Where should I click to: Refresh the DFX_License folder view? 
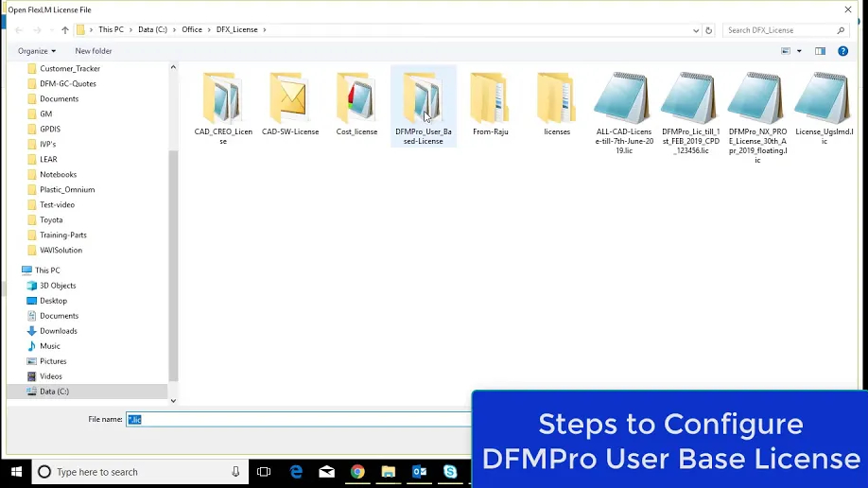click(x=708, y=30)
